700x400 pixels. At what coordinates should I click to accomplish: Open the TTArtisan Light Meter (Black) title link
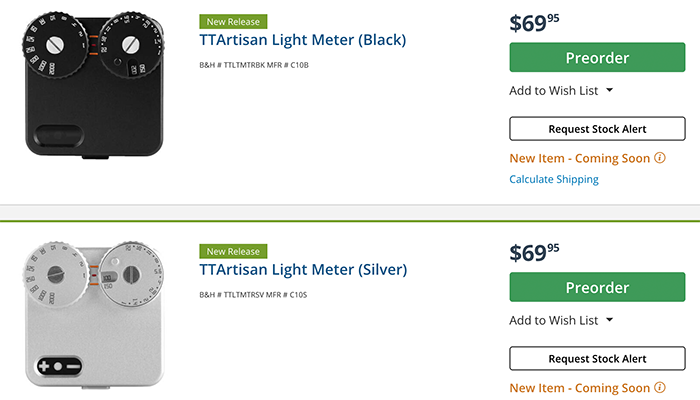click(x=302, y=40)
